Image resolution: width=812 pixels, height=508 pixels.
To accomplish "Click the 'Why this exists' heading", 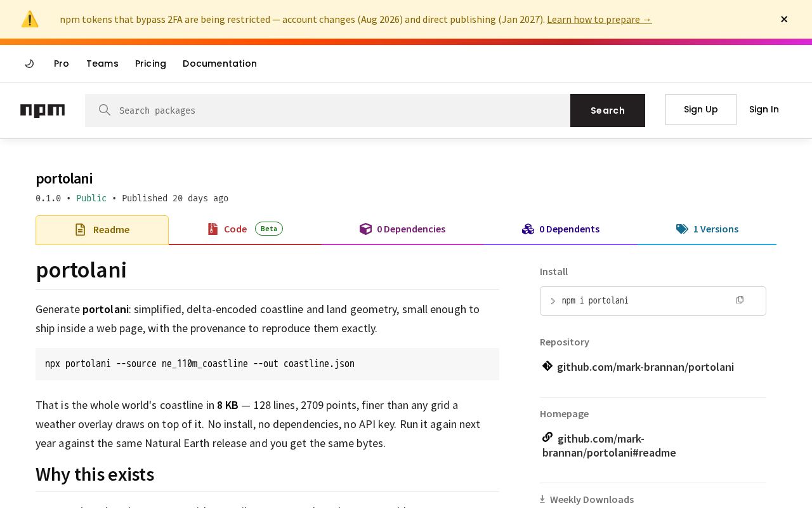I will tap(95, 474).
